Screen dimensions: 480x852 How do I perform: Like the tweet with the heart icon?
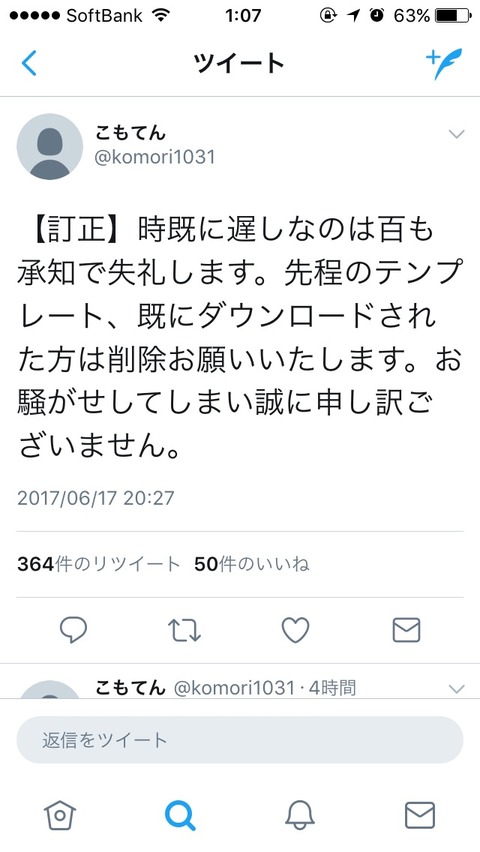[296, 630]
